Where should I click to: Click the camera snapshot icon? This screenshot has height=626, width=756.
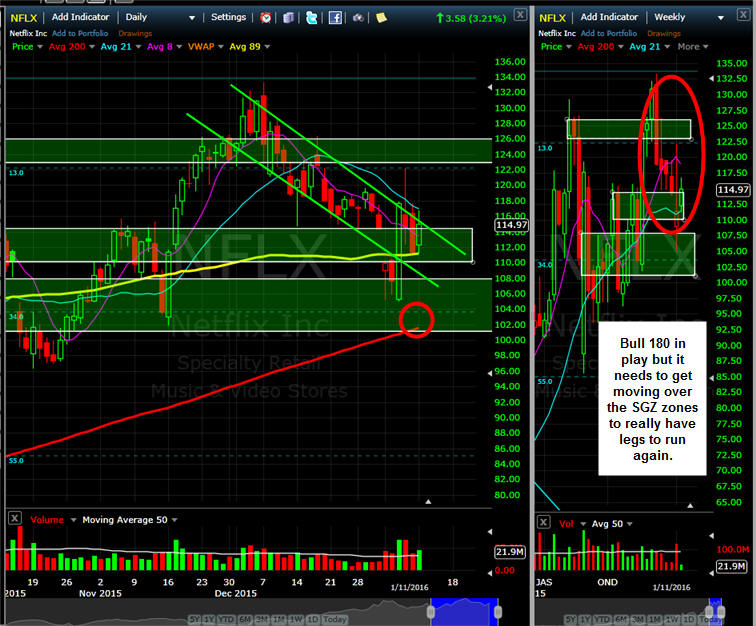pyautogui.click(x=359, y=17)
